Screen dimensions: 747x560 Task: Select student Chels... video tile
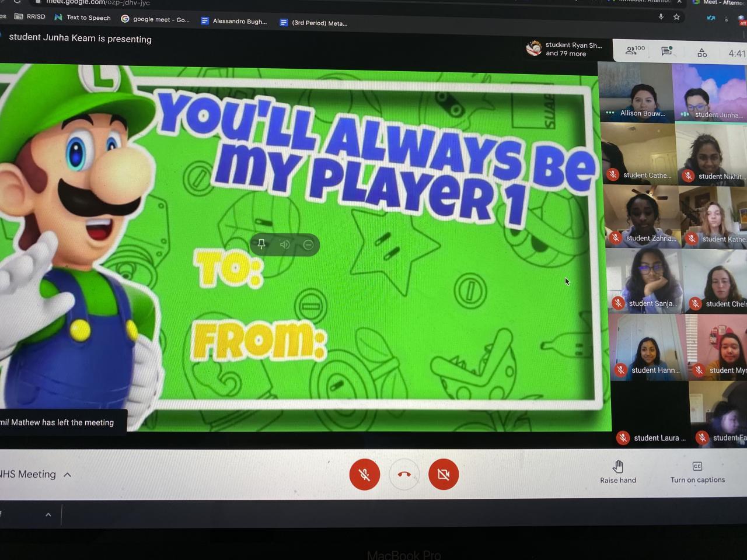(x=715, y=282)
